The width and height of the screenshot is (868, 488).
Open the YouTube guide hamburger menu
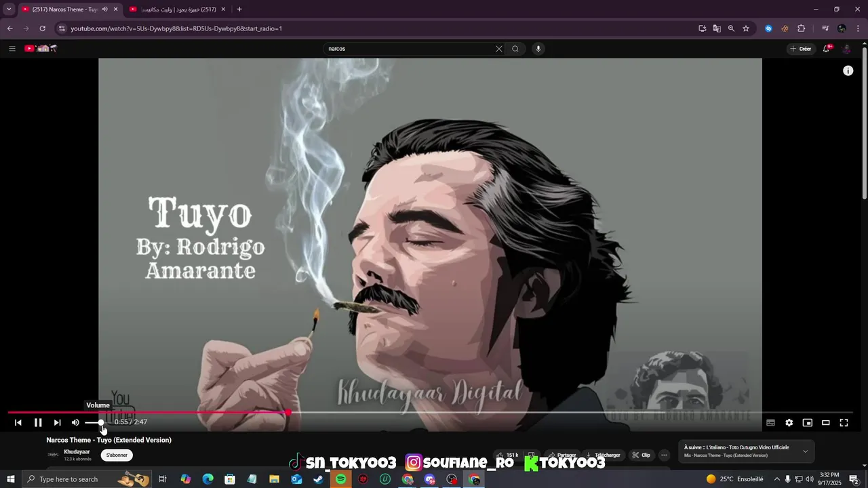(x=12, y=49)
